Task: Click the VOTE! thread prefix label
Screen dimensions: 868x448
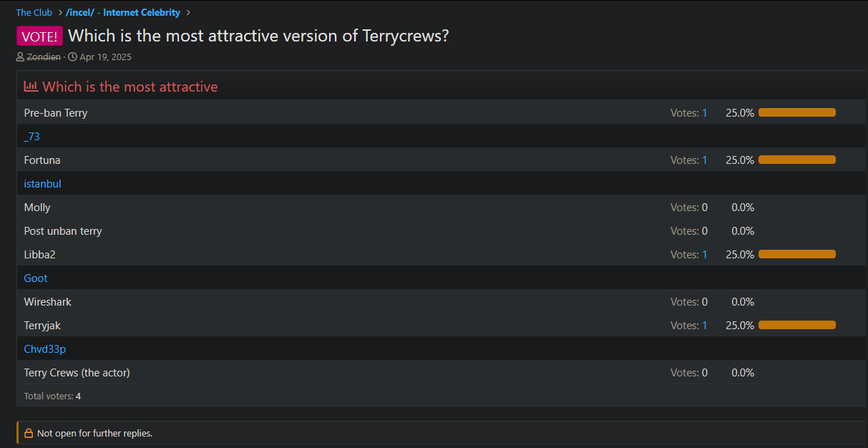Action: [x=40, y=36]
